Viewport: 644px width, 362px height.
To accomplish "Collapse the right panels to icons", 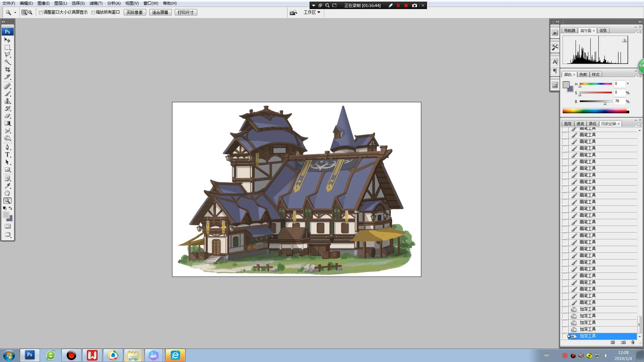I will click(x=640, y=22).
